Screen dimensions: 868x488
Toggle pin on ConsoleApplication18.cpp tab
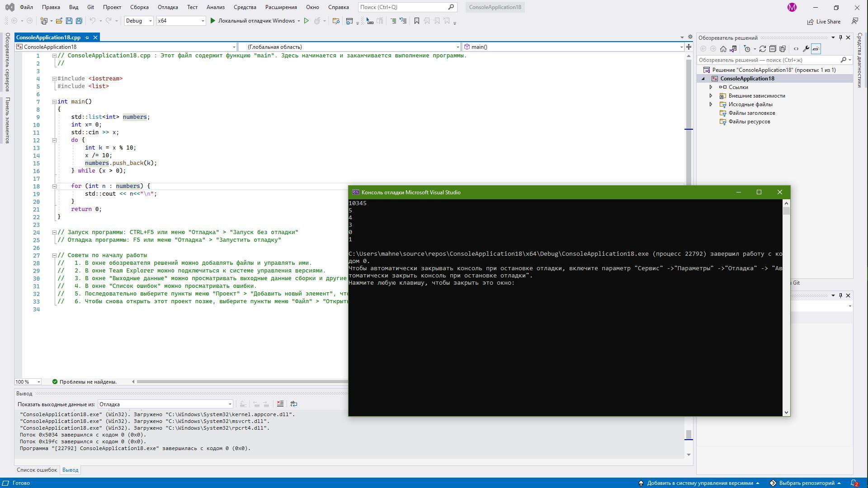click(x=87, y=38)
